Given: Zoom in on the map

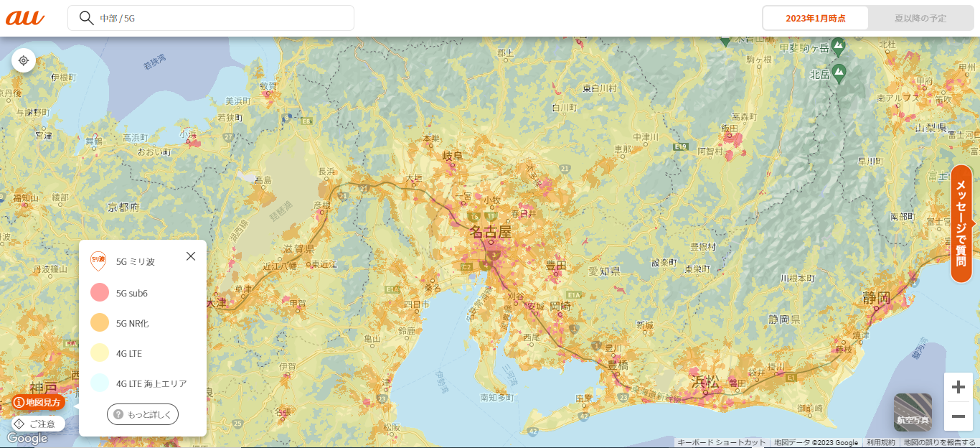Looking at the screenshot, I should click(x=958, y=388).
